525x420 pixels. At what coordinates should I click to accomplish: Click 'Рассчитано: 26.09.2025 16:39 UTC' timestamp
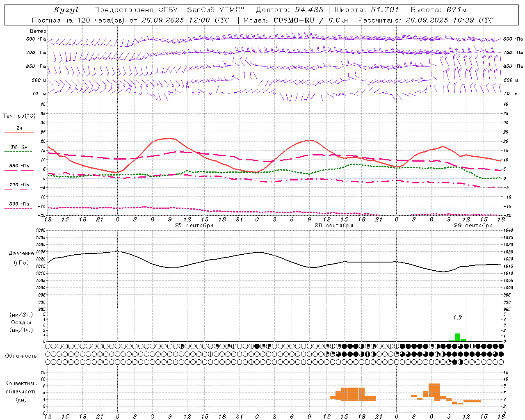[x=426, y=20]
